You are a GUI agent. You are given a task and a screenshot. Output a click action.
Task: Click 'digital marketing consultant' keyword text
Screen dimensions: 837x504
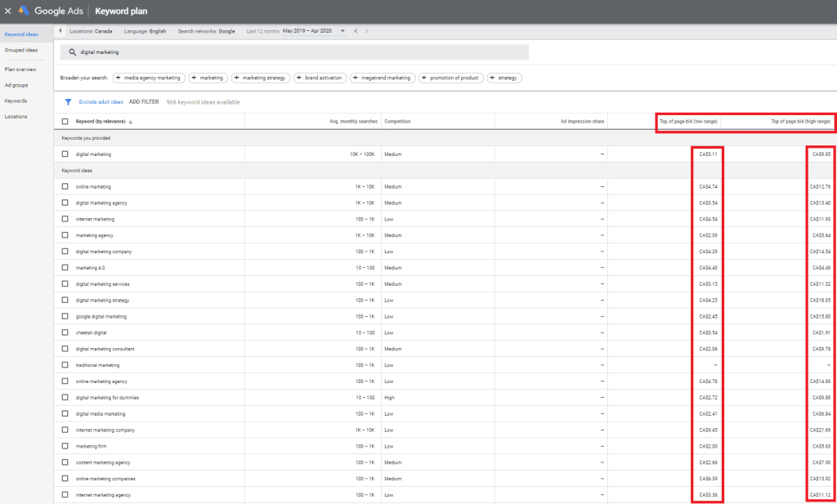click(x=105, y=349)
